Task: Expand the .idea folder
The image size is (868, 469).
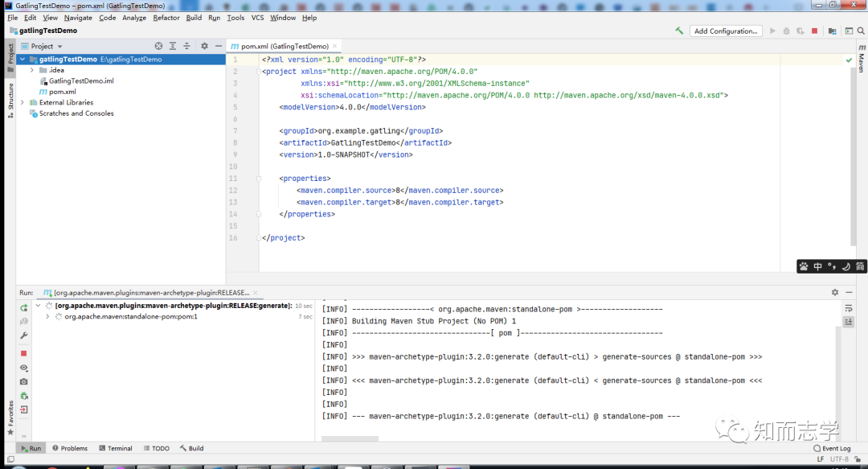Action: coord(31,70)
